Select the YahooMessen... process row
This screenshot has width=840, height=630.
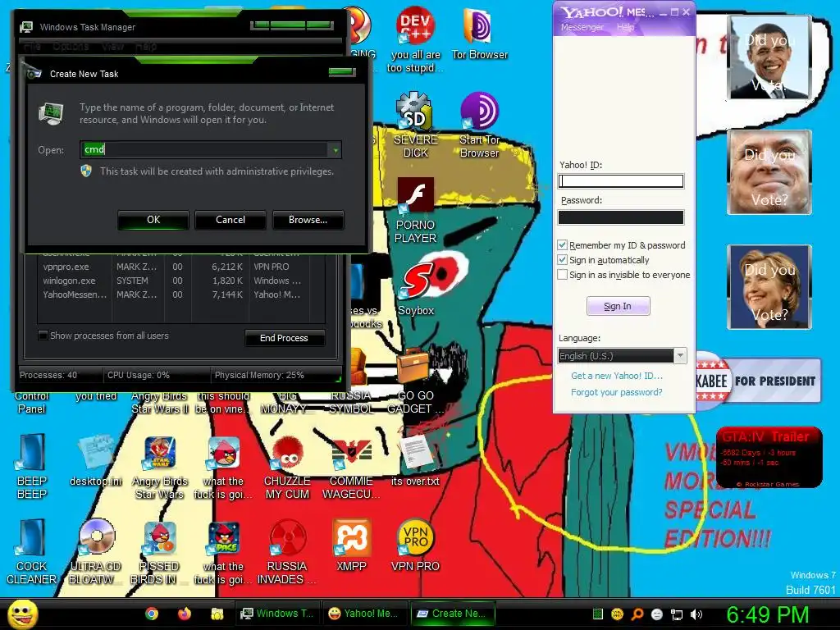(181, 294)
